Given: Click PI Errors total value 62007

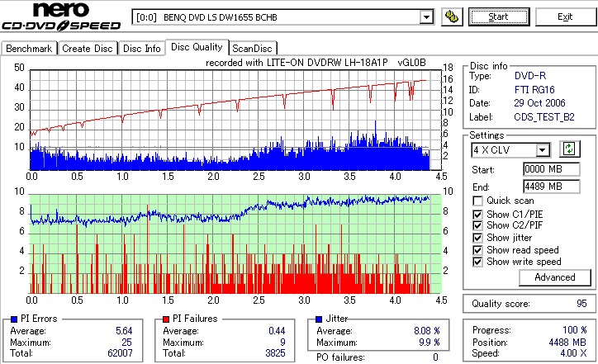Looking at the screenshot, I should tap(120, 353).
